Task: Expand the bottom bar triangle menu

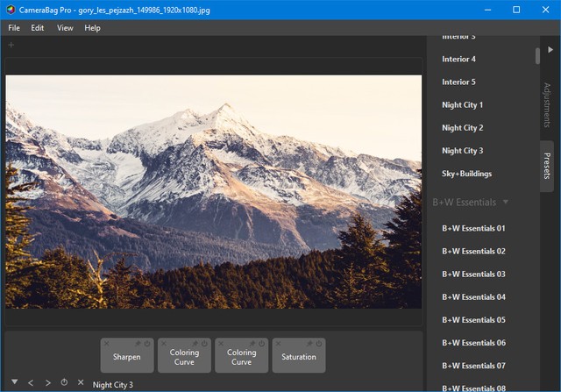Action: (x=14, y=383)
